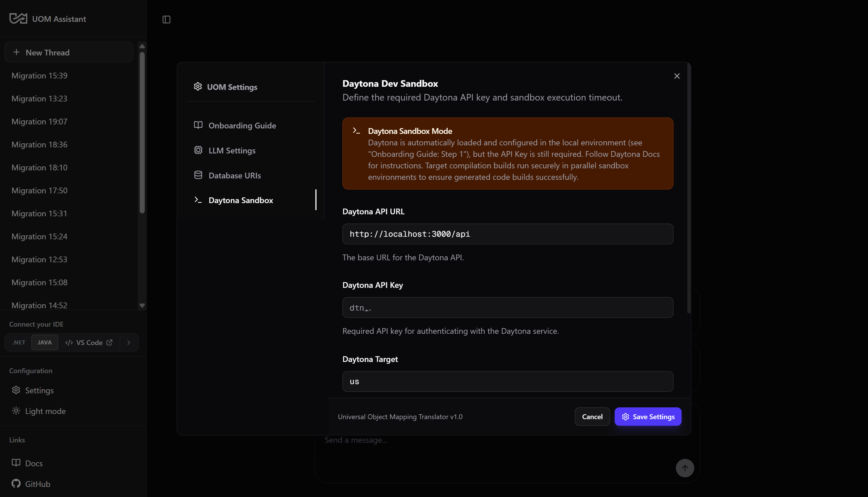The image size is (868, 497).
Task: Select the .NET IDE option
Action: [19, 342]
